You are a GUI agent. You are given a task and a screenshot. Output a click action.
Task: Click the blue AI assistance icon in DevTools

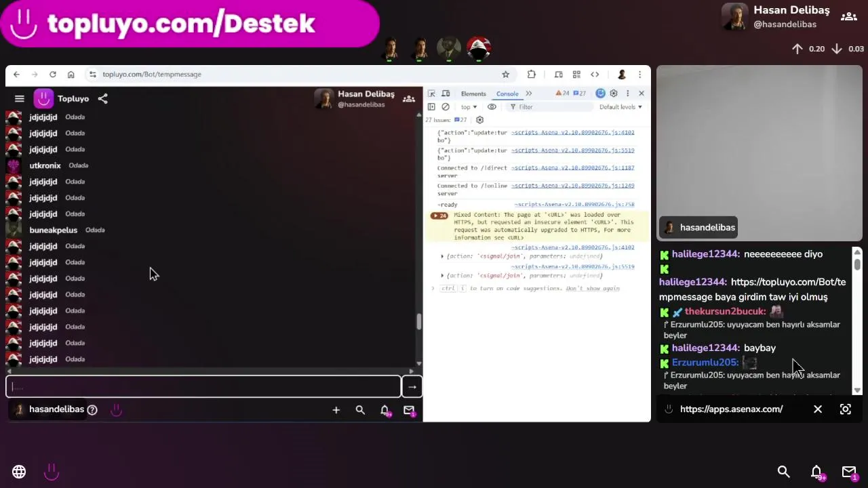point(600,94)
